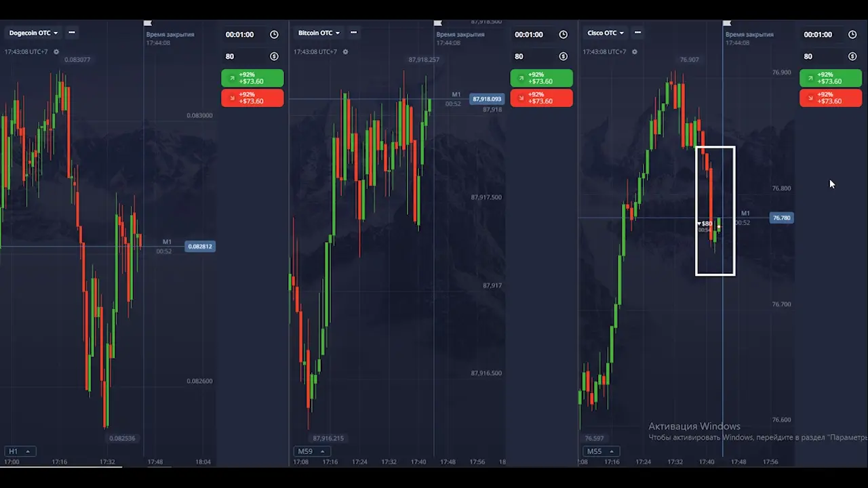The image size is (868, 488).
Task: Expand the Cisco OTC asset dropdown
Action: pyautogui.click(x=606, y=33)
